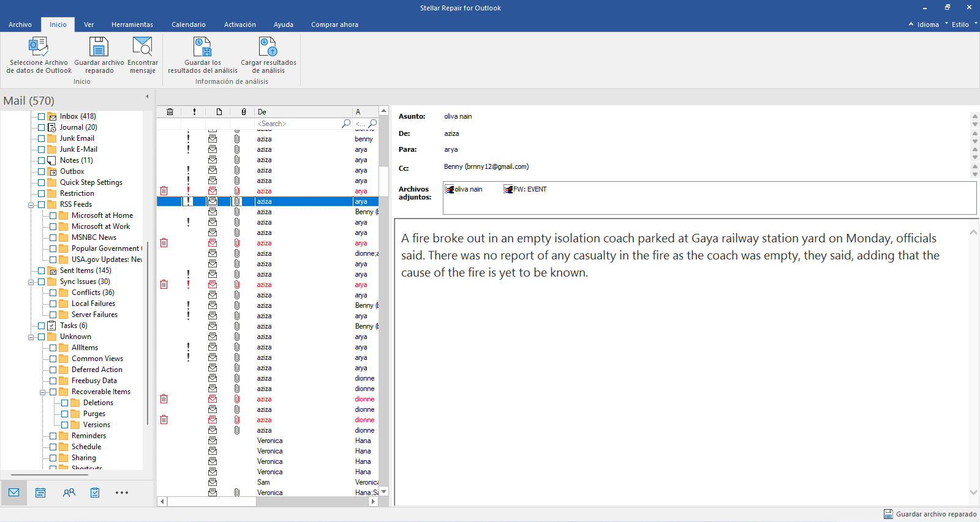Click Guardar los resultados del análisis icon
980x522 pixels.
[x=203, y=47]
